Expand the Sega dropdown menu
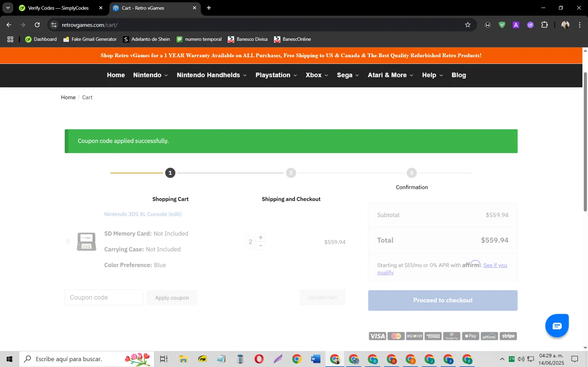Image resolution: width=588 pixels, height=367 pixels. pyautogui.click(x=348, y=75)
